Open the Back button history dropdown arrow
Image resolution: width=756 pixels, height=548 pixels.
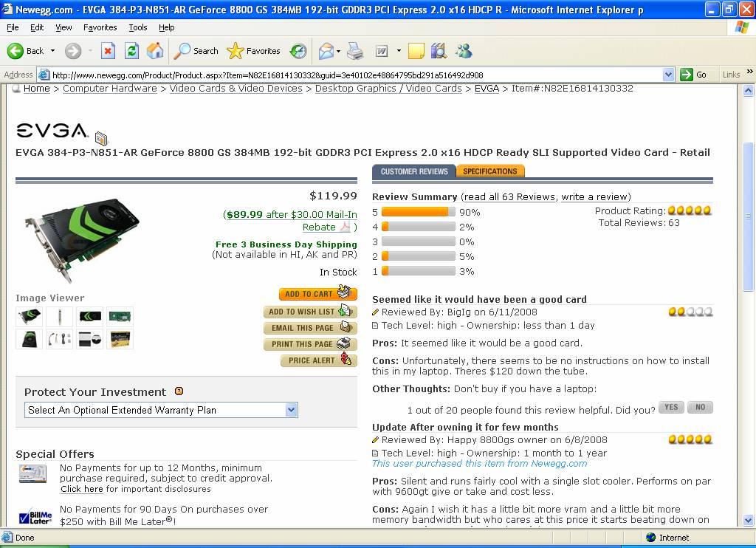click(x=52, y=51)
